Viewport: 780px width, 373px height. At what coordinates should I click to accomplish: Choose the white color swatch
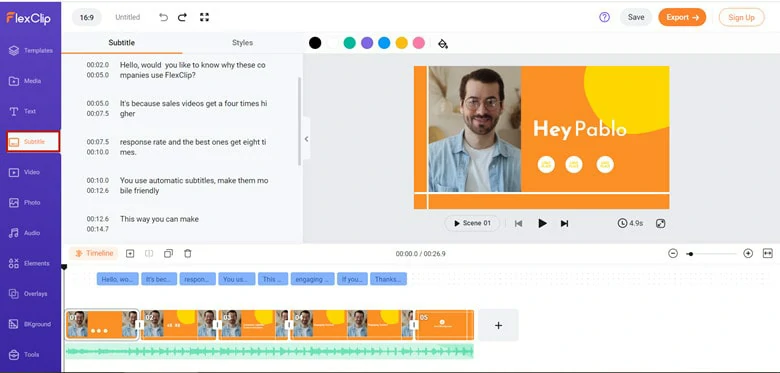point(332,43)
